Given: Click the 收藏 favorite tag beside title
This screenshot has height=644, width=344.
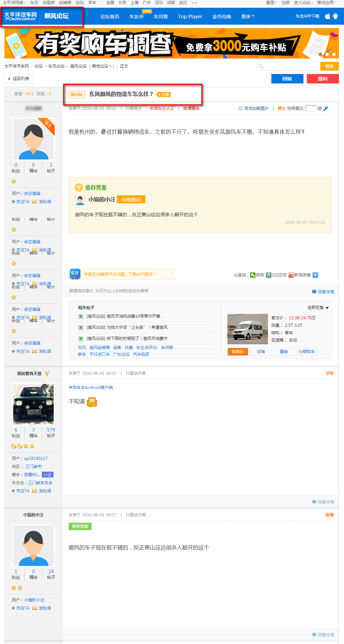Looking at the screenshot, I should (x=164, y=95).
